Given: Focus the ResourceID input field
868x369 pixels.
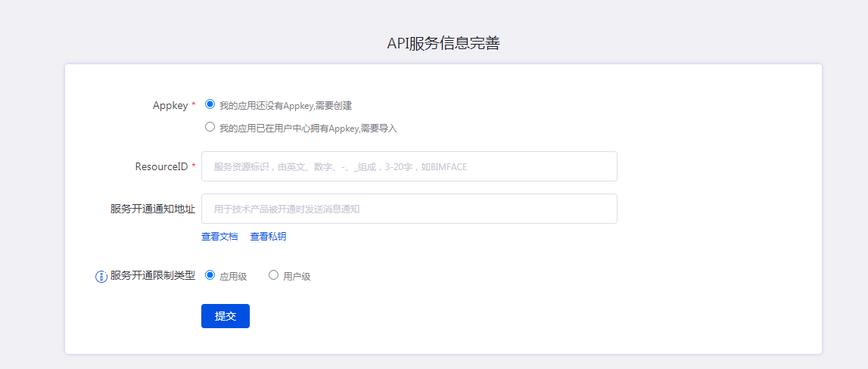Looking at the screenshot, I should coord(409,166).
